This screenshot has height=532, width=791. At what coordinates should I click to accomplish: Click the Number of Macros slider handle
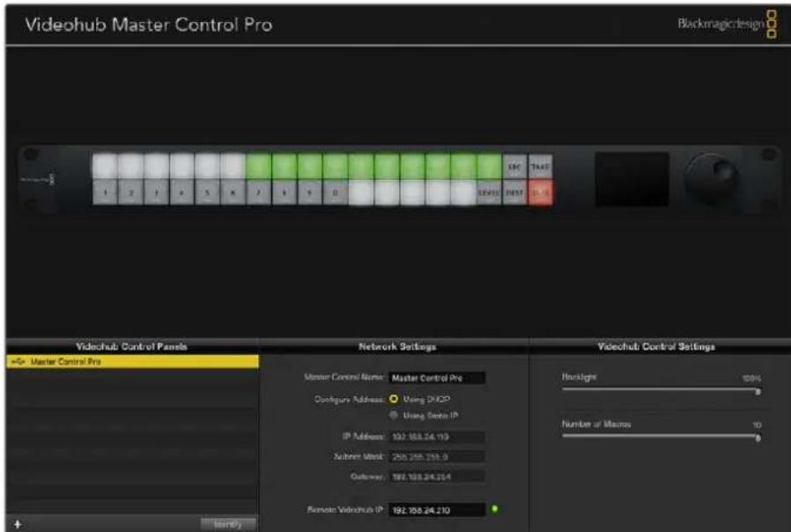pos(758,439)
